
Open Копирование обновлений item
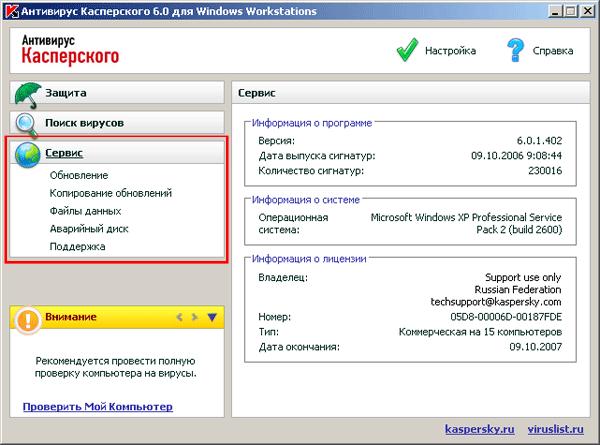pos(111,193)
